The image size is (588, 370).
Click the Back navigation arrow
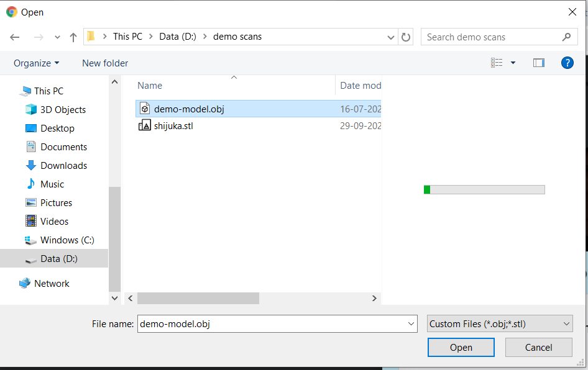[x=15, y=37]
